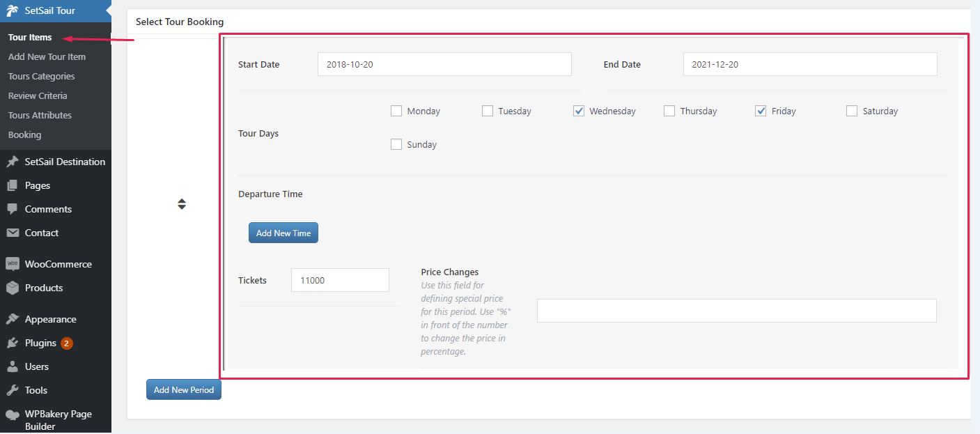The image size is (980, 434).
Task: Click the Pages icon in sidebar
Action: (13, 185)
